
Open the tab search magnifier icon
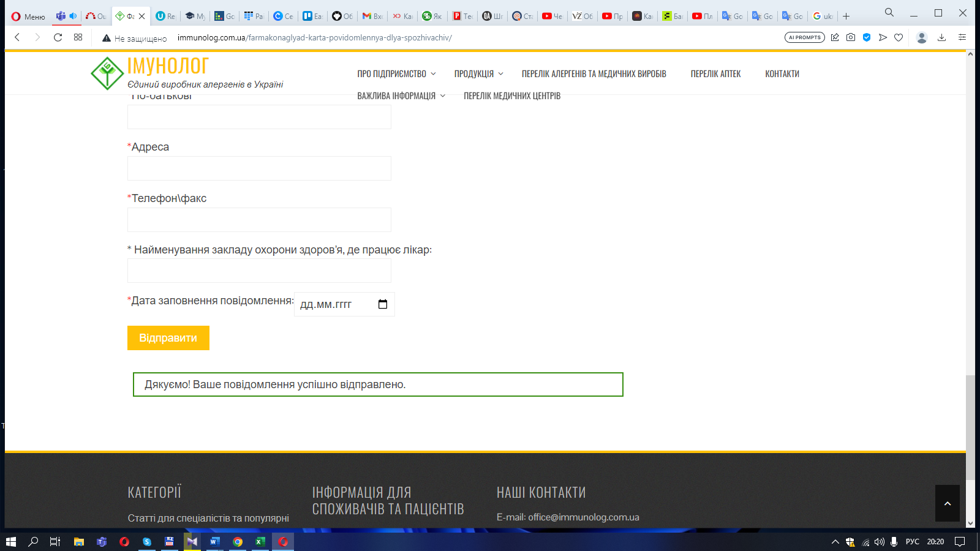pos(889,12)
